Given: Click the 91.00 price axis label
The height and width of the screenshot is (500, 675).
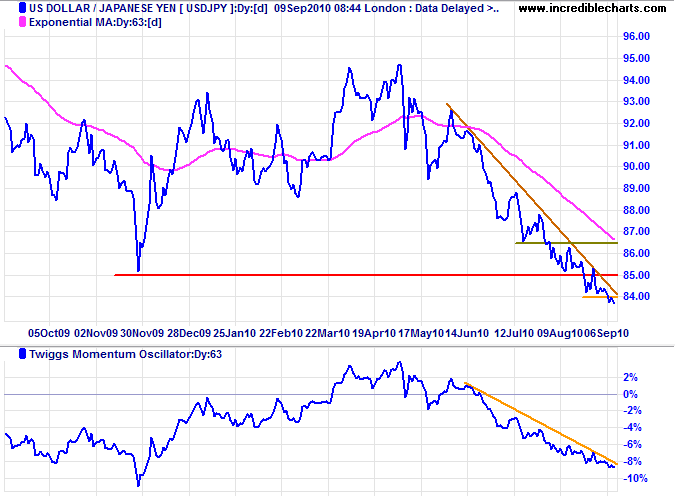Looking at the screenshot, I should [x=636, y=145].
